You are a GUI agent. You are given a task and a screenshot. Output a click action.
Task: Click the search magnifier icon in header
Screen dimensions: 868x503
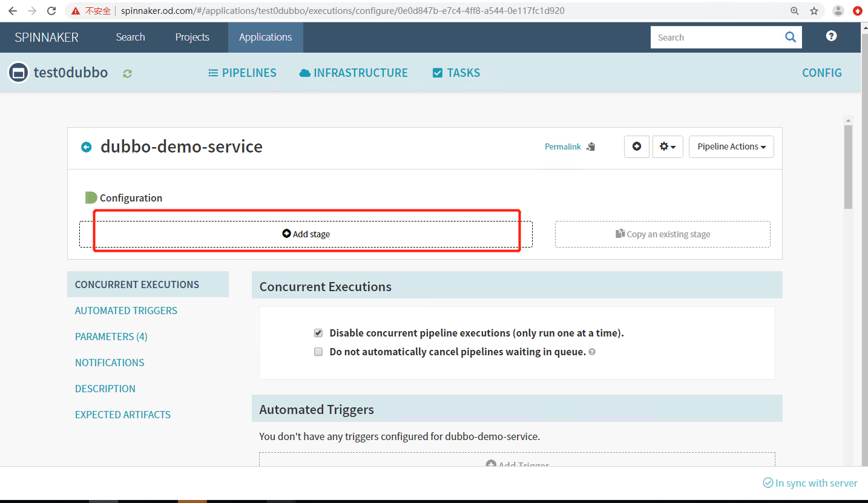pyautogui.click(x=790, y=37)
